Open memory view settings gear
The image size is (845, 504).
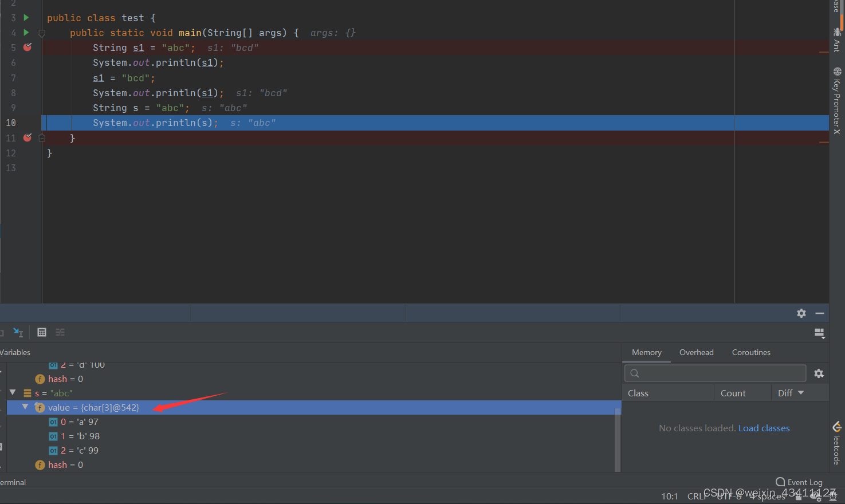click(x=819, y=373)
